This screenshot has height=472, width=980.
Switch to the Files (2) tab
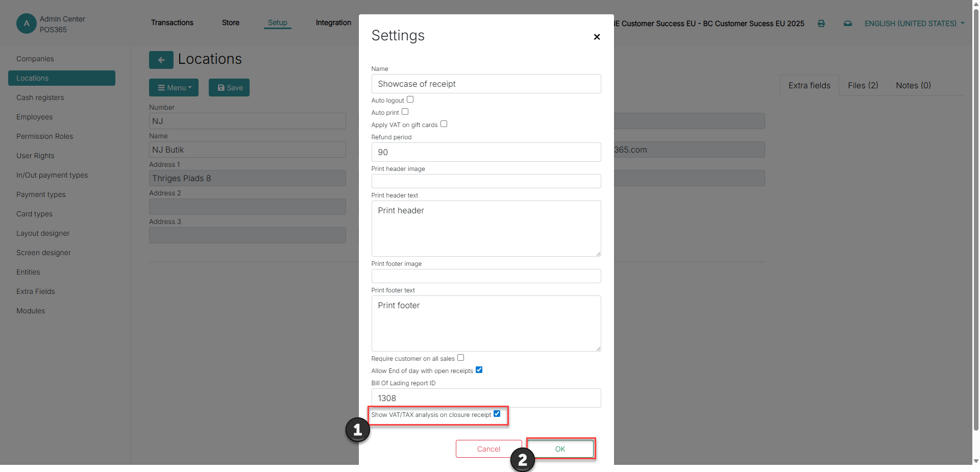click(863, 85)
